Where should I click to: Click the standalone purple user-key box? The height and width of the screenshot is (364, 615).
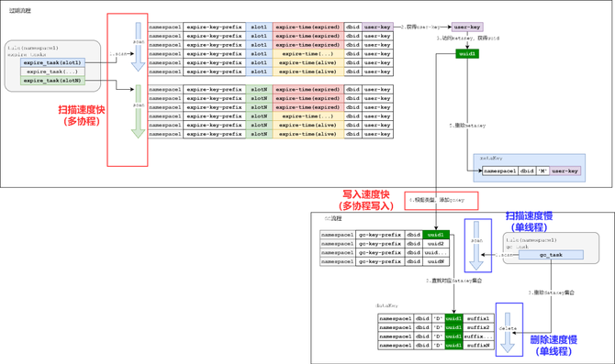click(467, 27)
